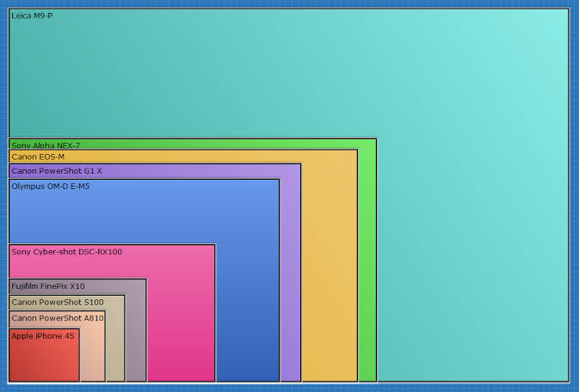Select the Apple iPhone 4S label
Screen dimensions: 579x392
[43, 336]
